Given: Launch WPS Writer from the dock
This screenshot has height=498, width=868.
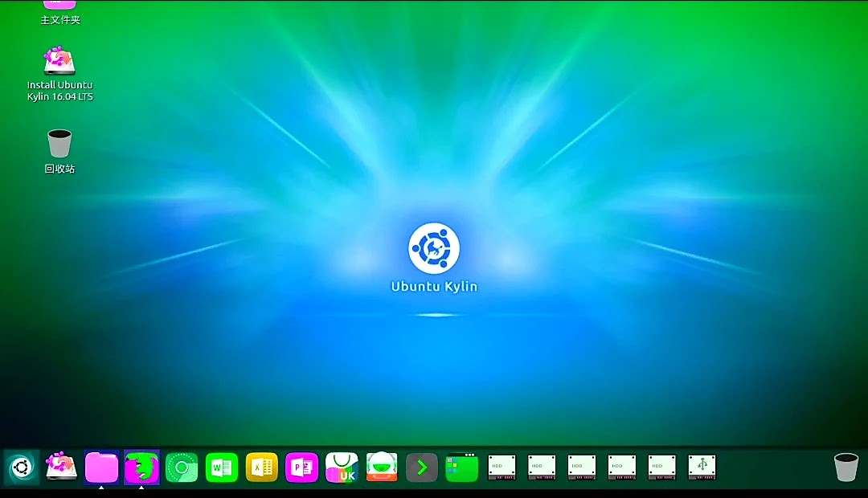Looking at the screenshot, I should [222, 467].
